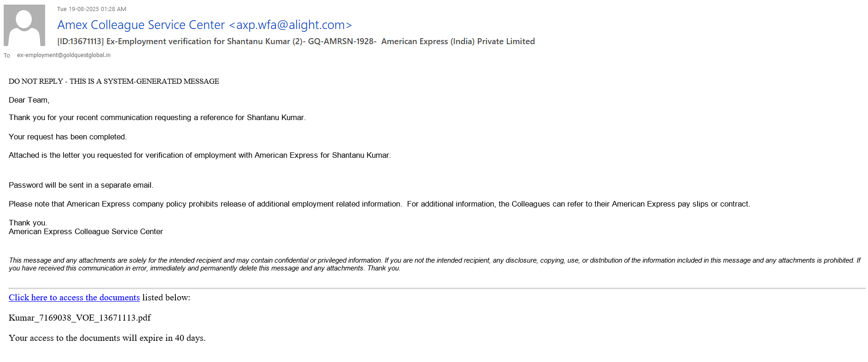This screenshot has height=362, width=868.
Task: Click the "To" label before the recipient
Action: click(x=7, y=56)
